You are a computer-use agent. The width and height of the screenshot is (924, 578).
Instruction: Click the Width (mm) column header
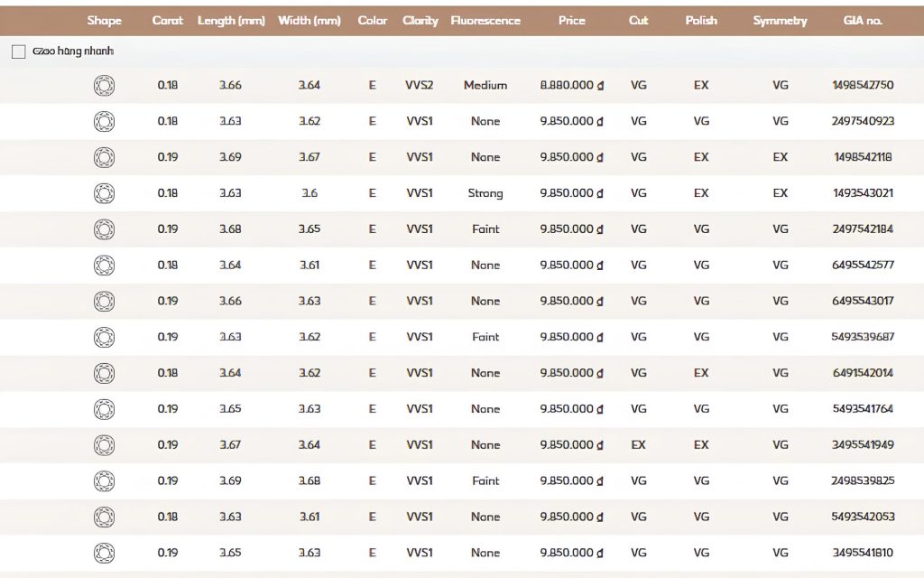point(310,21)
